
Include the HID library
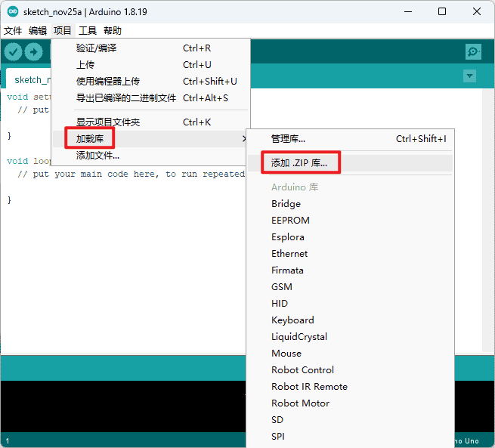[x=350, y=304]
